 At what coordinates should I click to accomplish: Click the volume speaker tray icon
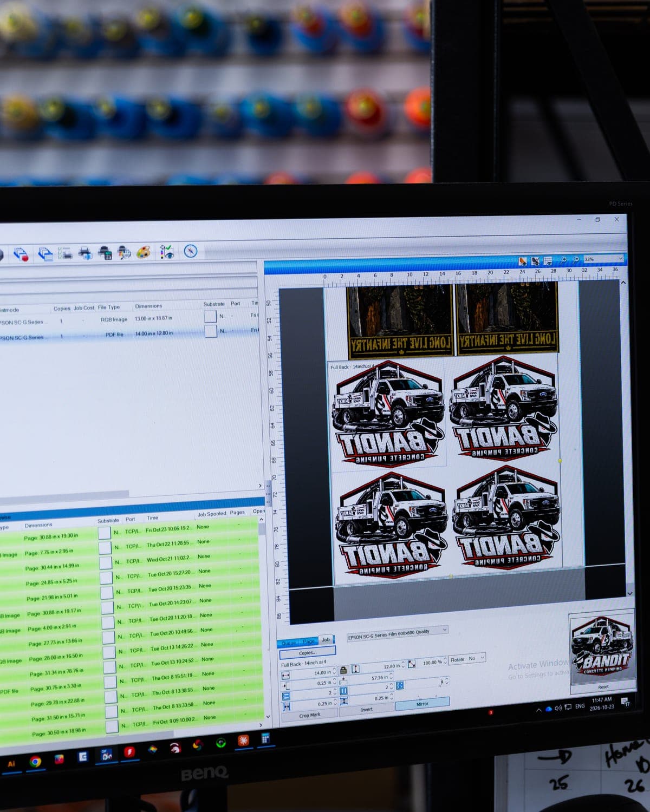click(x=558, y=708)
